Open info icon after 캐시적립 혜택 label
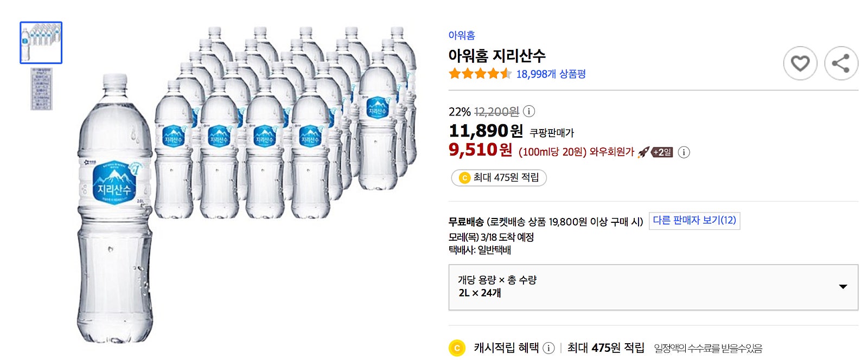The image size is (868, 360). (548, 348)
